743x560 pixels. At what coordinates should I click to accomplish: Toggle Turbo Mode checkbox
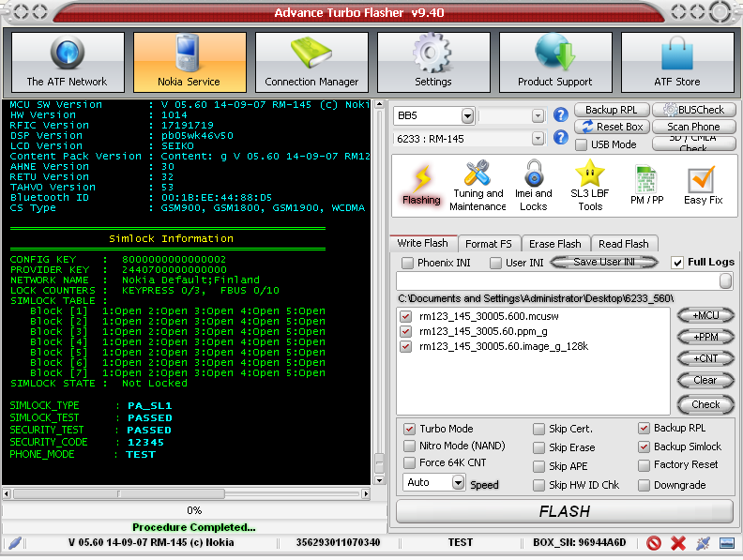(x=409, y=430)
